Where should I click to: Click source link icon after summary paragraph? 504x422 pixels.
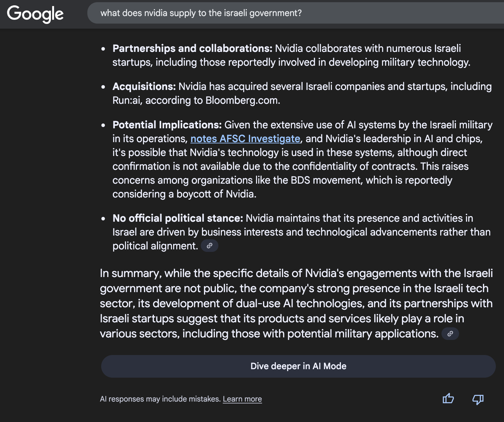click(450, 334)
